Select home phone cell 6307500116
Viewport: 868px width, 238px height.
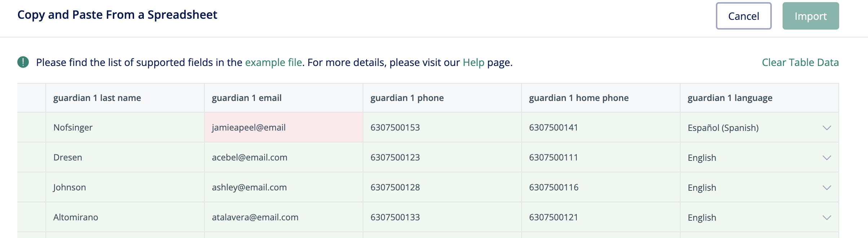point(601,187)
